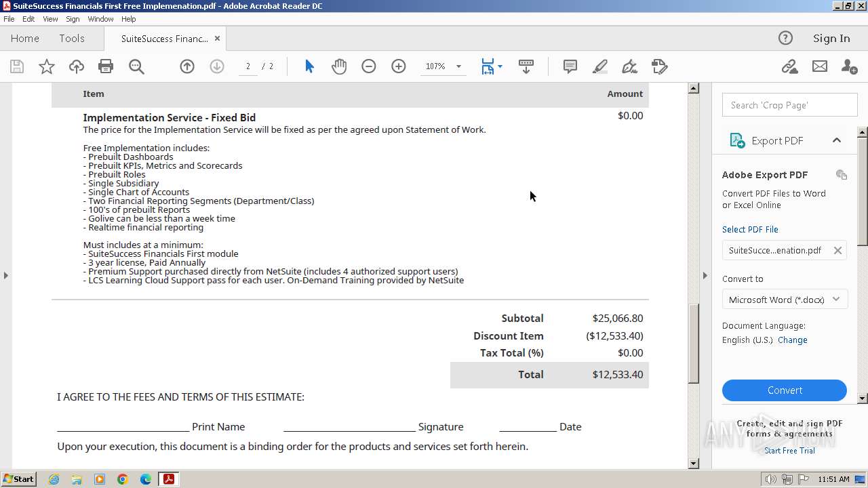Switch to the Tools tab
Image resolution: width=868 pixels, height=488 pixels.
[72, 39]
